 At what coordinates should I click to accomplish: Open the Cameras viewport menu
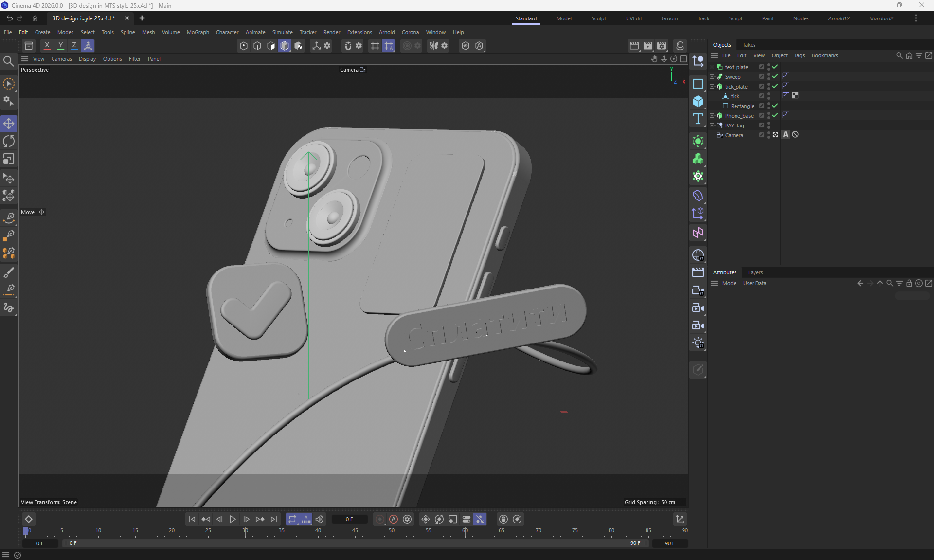61,59
